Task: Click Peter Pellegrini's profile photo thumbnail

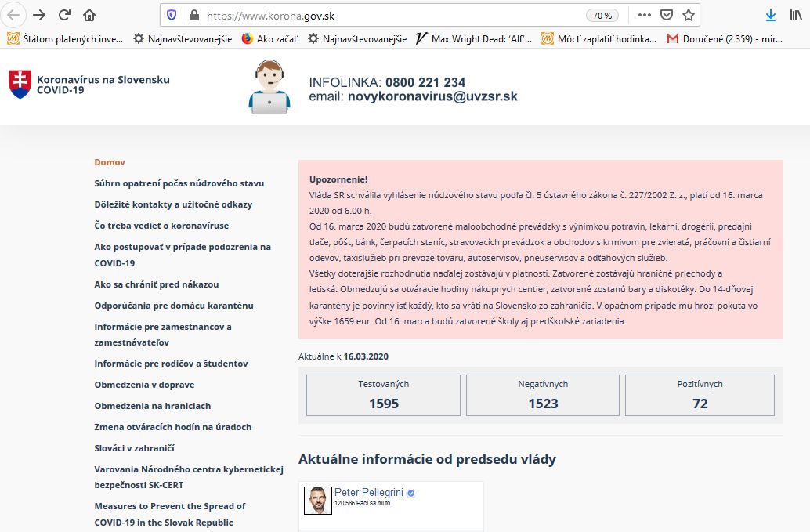Action: 318,500
